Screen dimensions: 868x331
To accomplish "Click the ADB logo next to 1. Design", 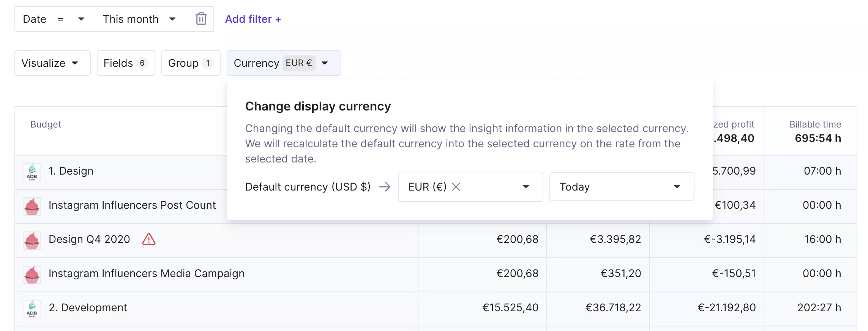I will coord(32,172).
